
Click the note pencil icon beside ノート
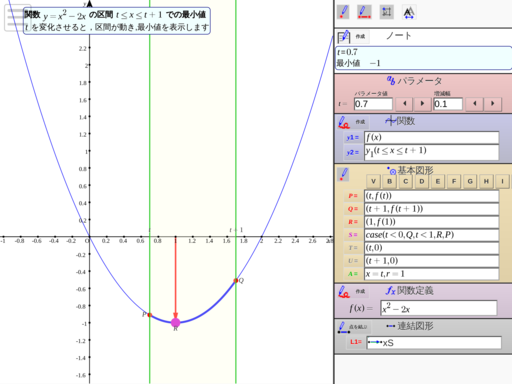click(344, 36)
